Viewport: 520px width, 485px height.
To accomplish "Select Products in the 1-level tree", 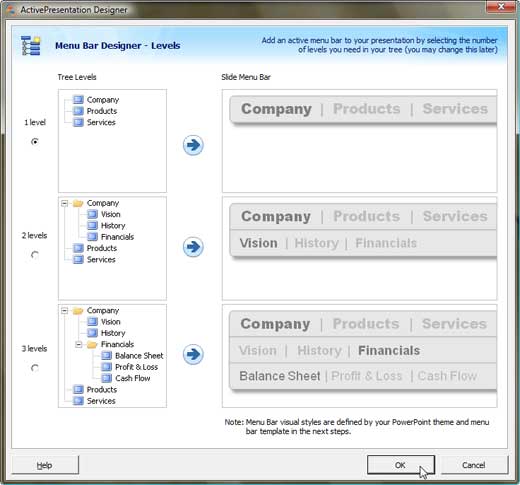I will 102,111.
